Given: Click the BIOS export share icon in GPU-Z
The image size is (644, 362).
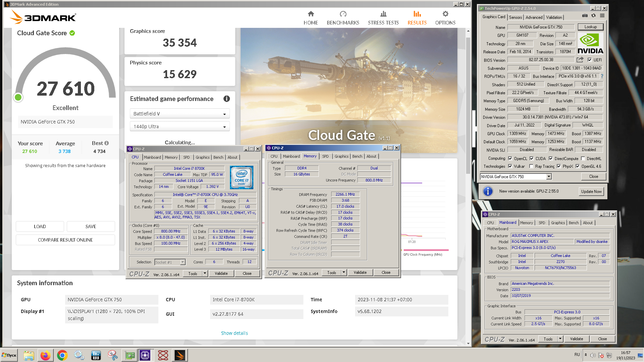Looking at the screenshot, I should point(580,60).
